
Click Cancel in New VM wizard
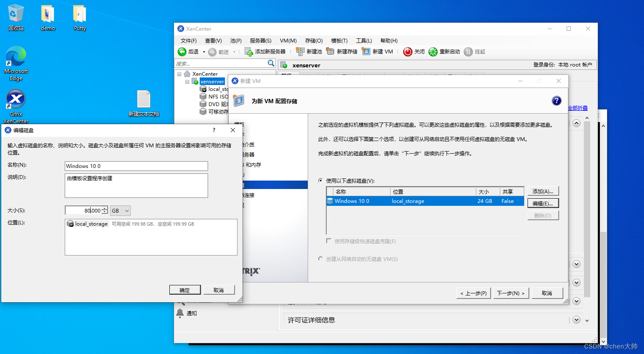point(547,293)
